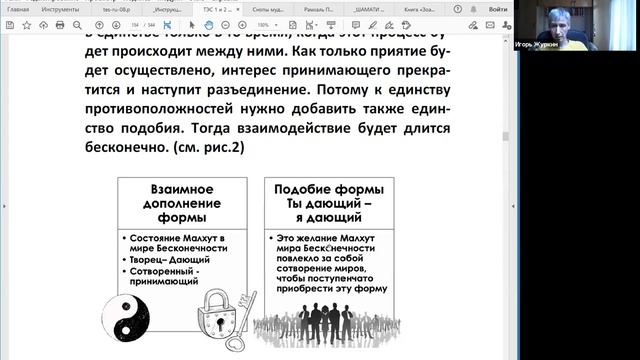640x360 pixels.
Task: Bookmark the file with the star icon
Action: (x=27, y=25)
